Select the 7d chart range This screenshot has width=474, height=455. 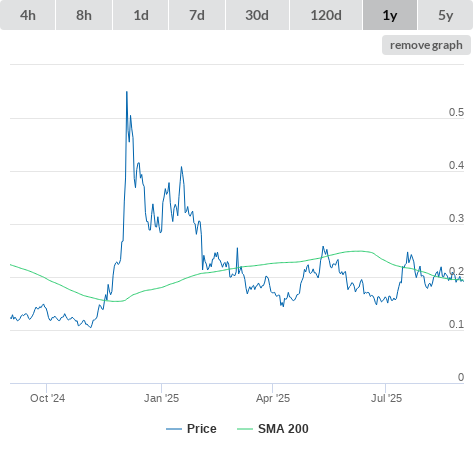click(197, 15)
